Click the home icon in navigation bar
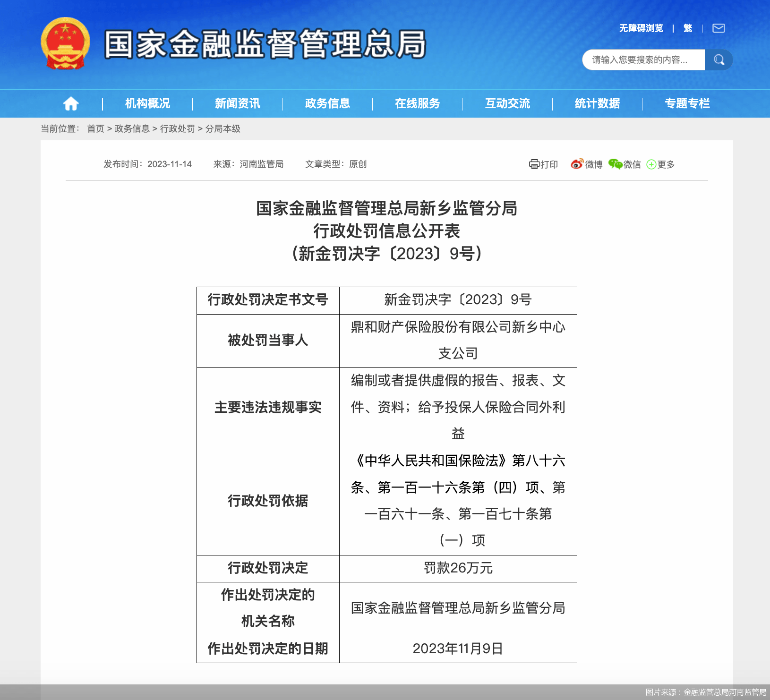The height and width of the screenshot is (700, 770). [x=71, y=103]
